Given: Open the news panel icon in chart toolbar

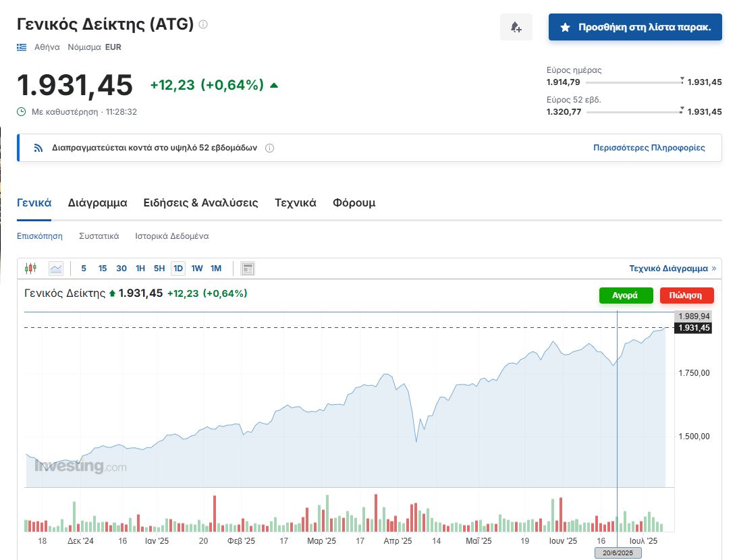Looking at the screenshot, I should click(x=248, y=269).
